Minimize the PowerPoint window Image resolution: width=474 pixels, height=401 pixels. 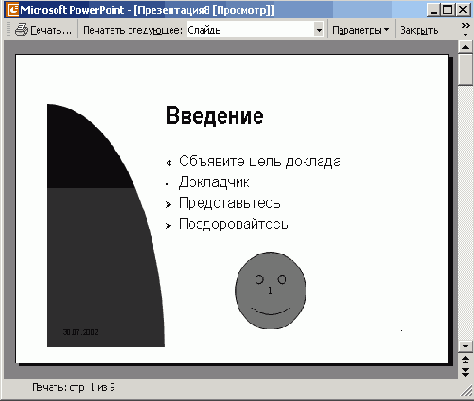[x=434, y=10]
